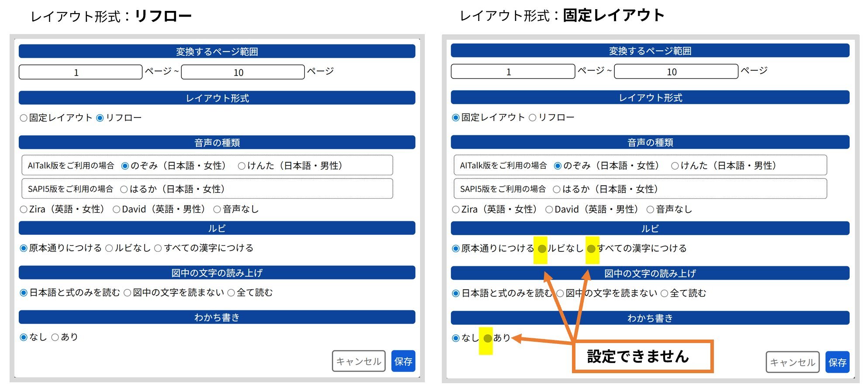The image size is (868, 388).
Task: Select 全て読む radio in left dialog
Action: [x=231, y=293]
